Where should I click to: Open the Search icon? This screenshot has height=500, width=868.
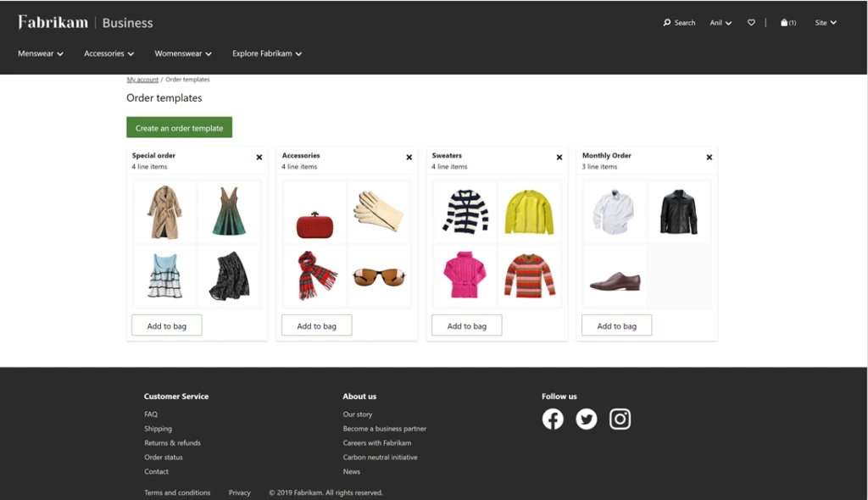point(678,23)
